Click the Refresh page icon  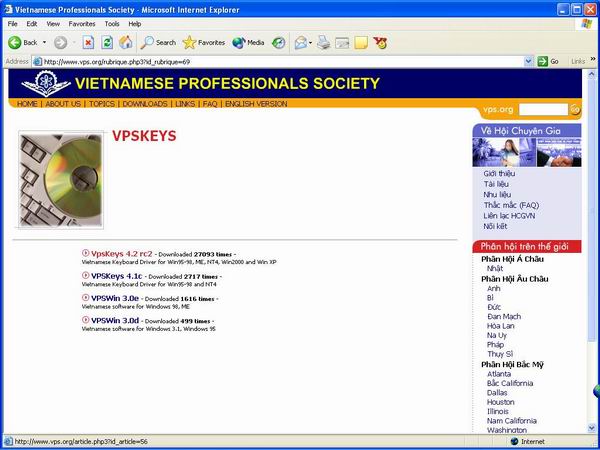[x=107, y=42]
